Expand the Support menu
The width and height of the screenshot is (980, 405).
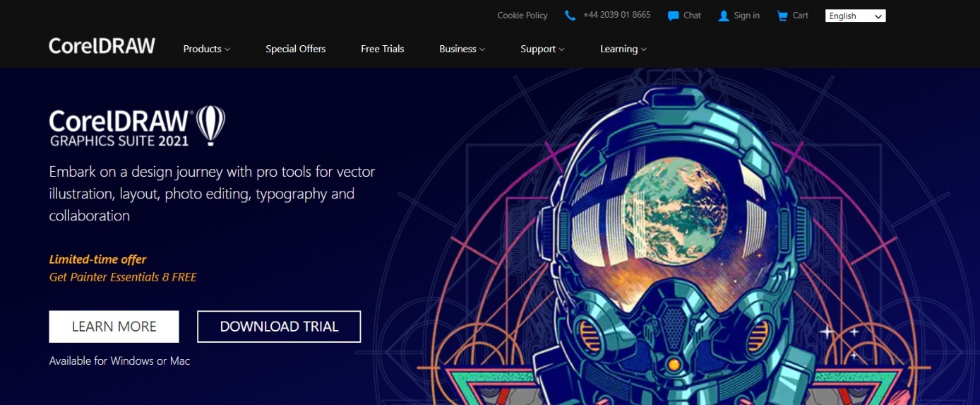click(x=542, y=49)
